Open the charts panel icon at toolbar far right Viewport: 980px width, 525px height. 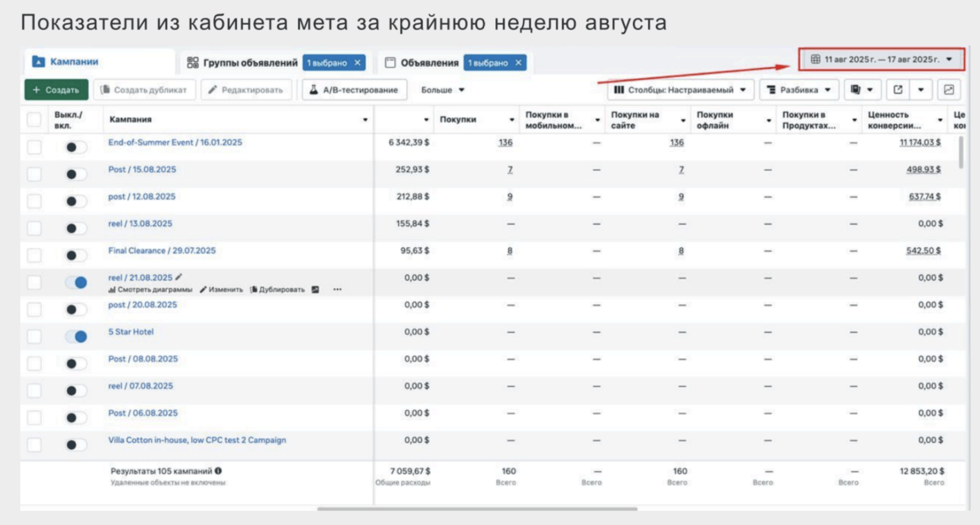pyautogui.click(x=949, y=90)
